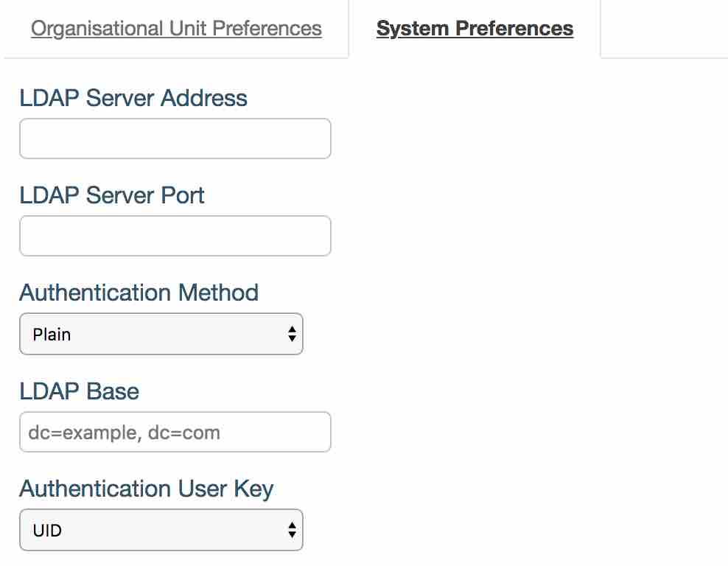Click the empty tab bar right of System Preferences

[x=663, y=29]
